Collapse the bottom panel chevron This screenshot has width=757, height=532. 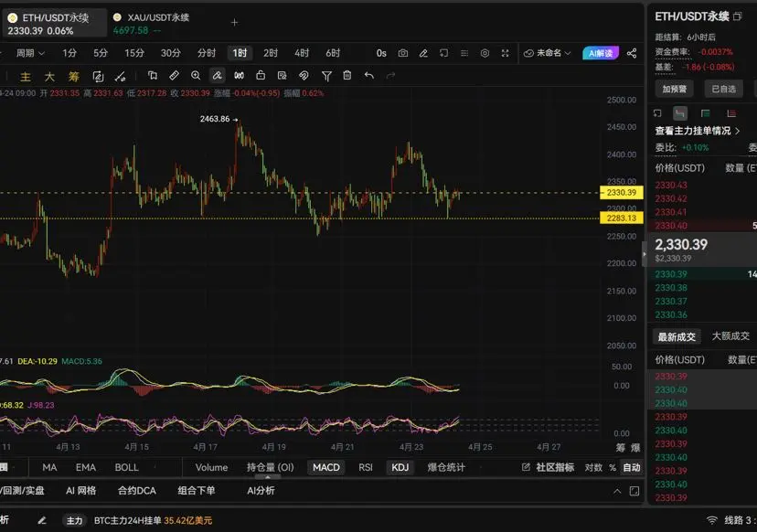point(617,491)
